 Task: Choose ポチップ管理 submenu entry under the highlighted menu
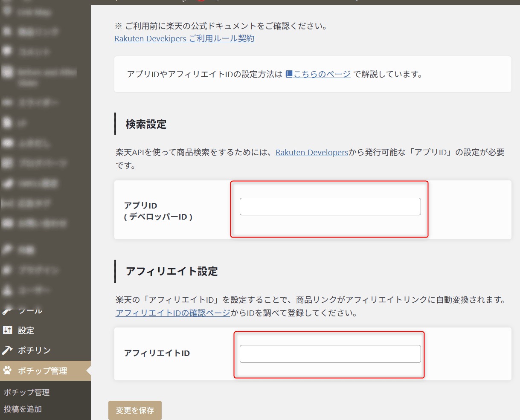click(x=26, y=392)
